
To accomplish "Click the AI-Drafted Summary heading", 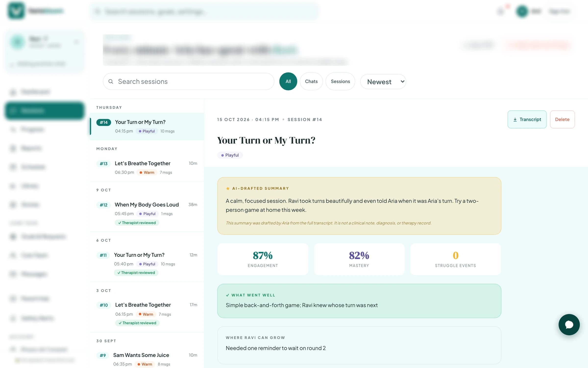I will (x=260, y=188).
